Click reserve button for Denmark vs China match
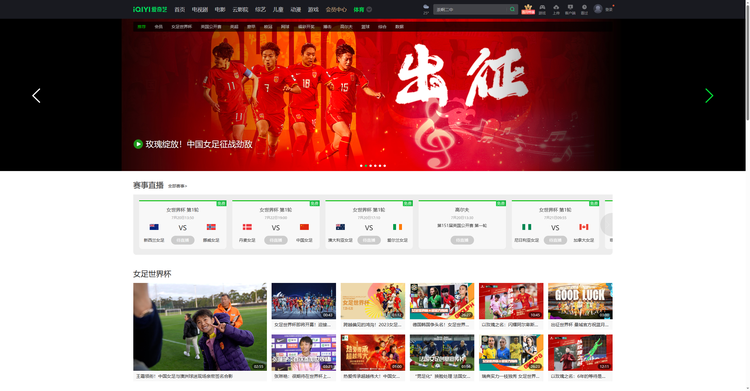Image resolution: width=750 pixels, height=391 pixels. (x=276, y=240)
